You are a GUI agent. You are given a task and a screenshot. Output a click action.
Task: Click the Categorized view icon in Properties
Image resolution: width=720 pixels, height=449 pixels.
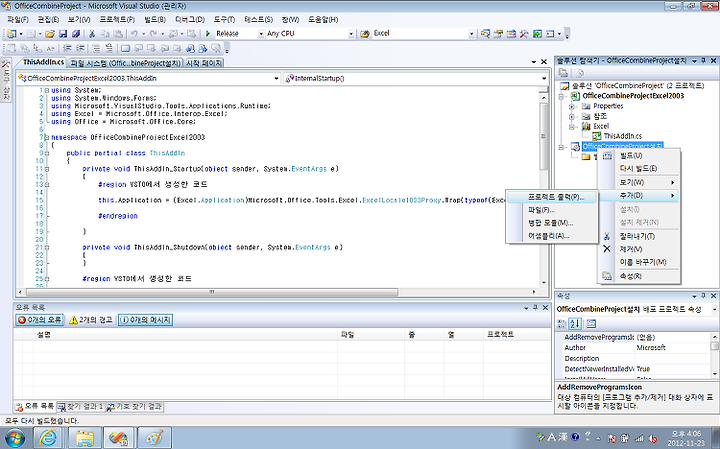click(562, 324)
